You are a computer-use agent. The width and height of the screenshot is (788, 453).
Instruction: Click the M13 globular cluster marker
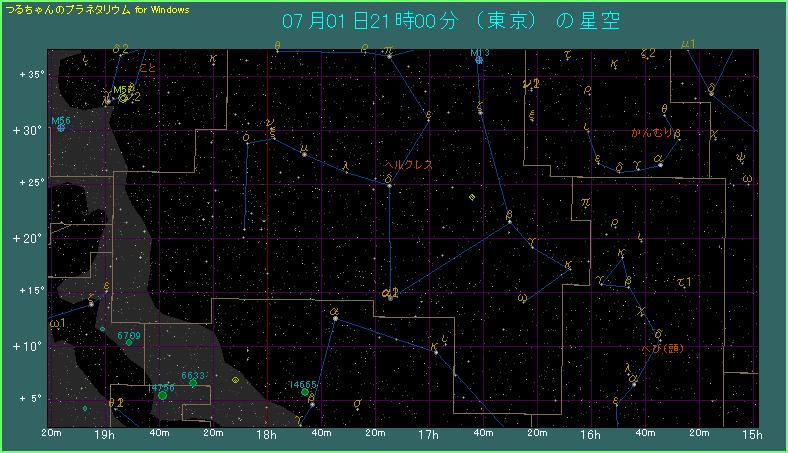[479, 60]
